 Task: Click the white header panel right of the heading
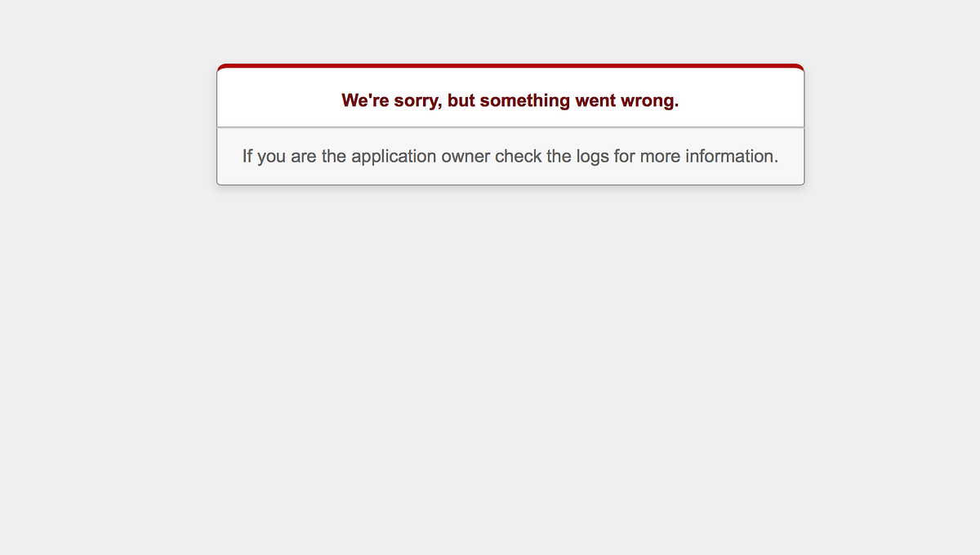point(742,99)
